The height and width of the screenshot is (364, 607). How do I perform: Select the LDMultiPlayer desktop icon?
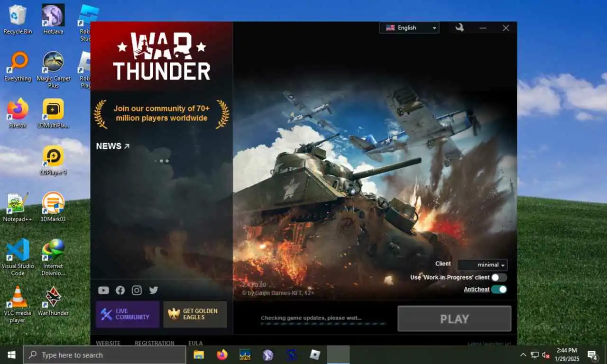(x=53, y=113)
